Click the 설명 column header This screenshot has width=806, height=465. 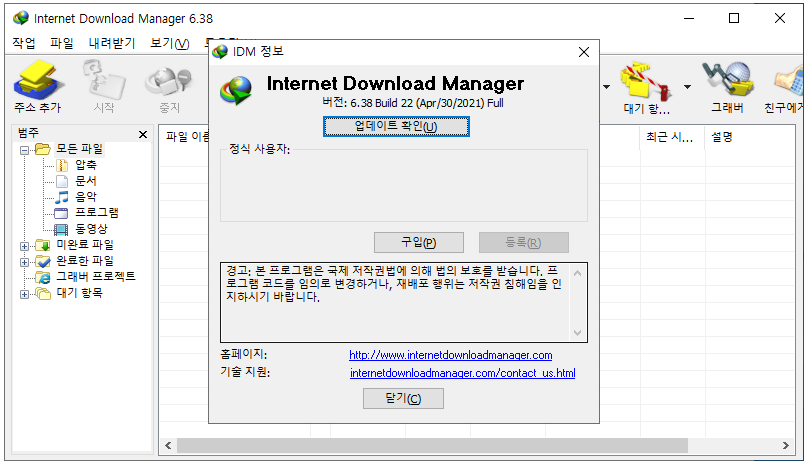pos(750,137)
